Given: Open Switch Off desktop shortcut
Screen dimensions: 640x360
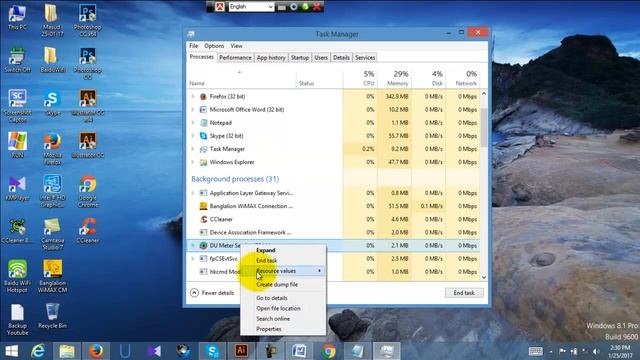Looking at the screenshot, I should [x=17, y=60].
